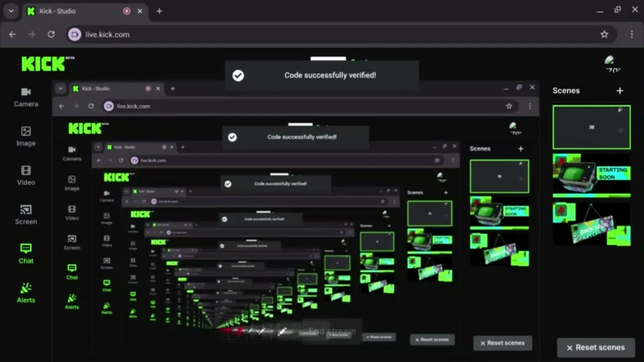Go forward in the outer browser

[x=32, y=34]
